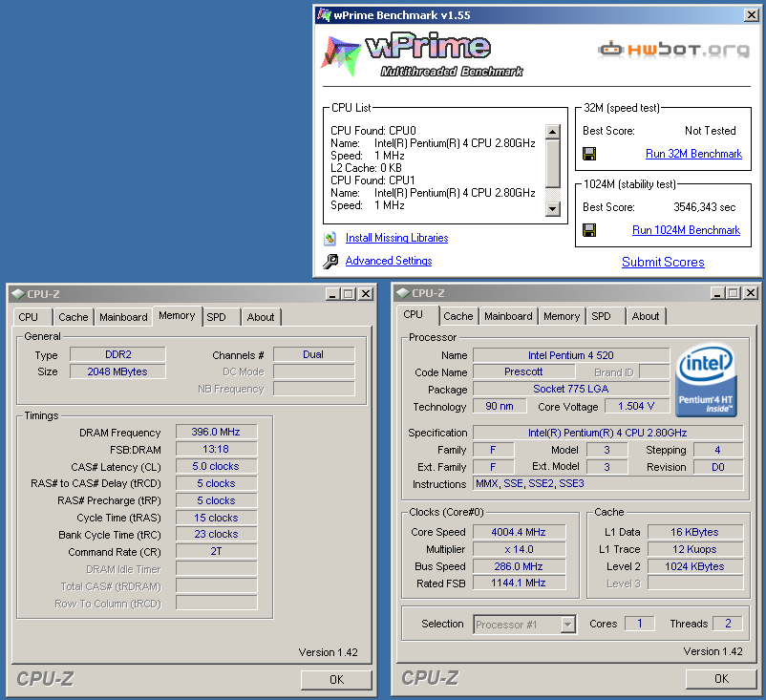Screen dimensions: 766x700
Task: Click the Package Socket 775 LGA value
Action: (x=570, y=389)
